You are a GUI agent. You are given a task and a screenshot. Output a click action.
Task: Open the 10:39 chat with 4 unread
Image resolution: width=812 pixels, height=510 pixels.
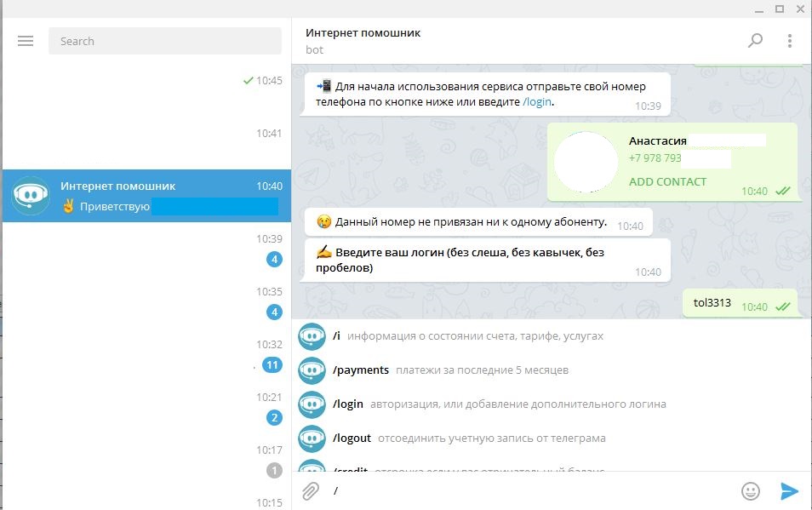[x=146, y=249]
